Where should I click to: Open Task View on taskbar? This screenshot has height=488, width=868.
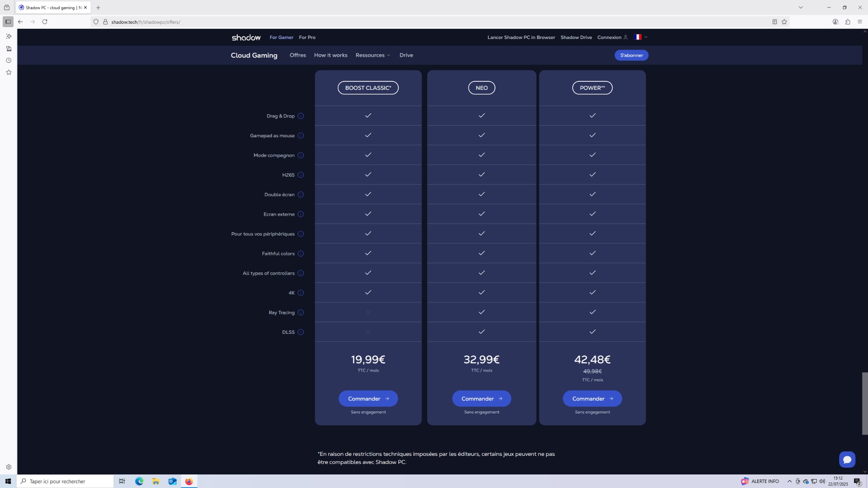(x=122, y=482)
